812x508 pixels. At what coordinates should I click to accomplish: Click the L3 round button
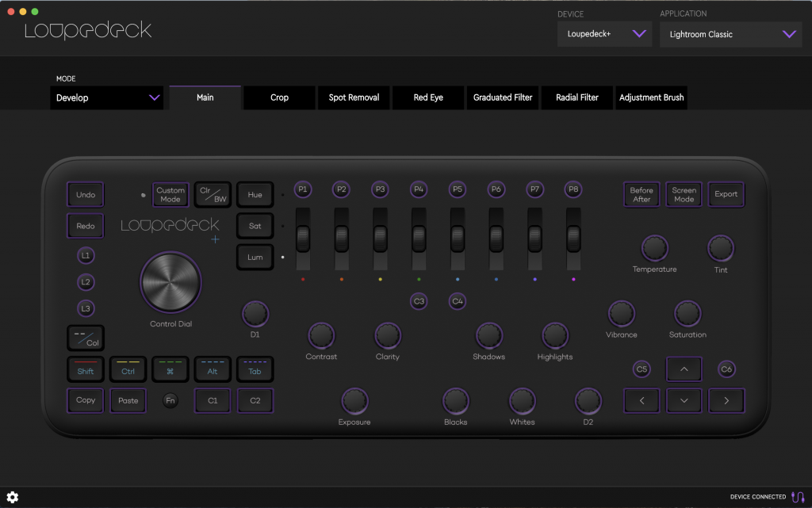tap(86, 309)
